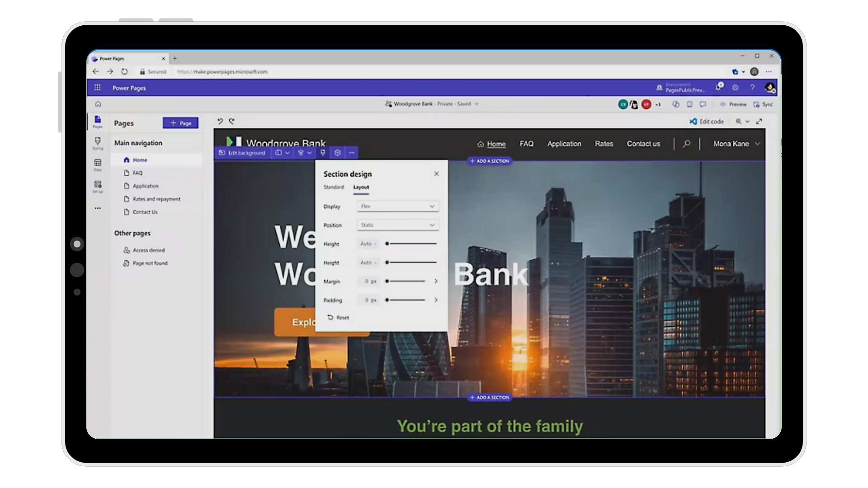The height and width of the screenshot is (488, 868).
Task: Undo the last edit
Action: (220, 121)
